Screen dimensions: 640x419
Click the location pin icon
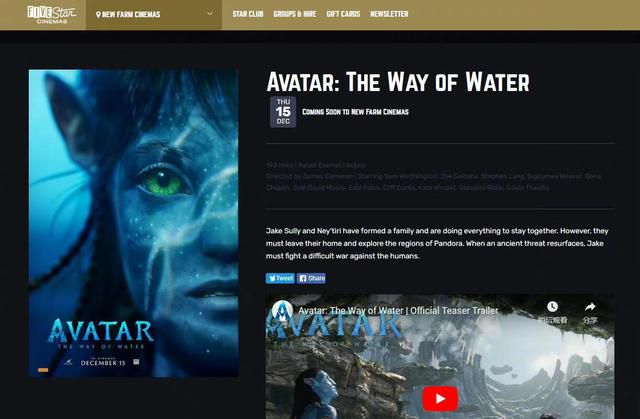[98, 15]
